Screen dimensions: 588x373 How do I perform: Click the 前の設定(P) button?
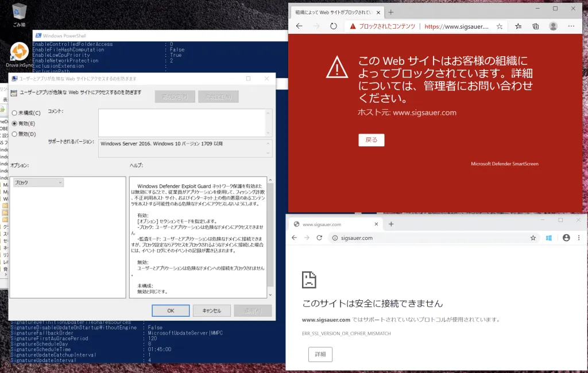[x=175, y=96]
